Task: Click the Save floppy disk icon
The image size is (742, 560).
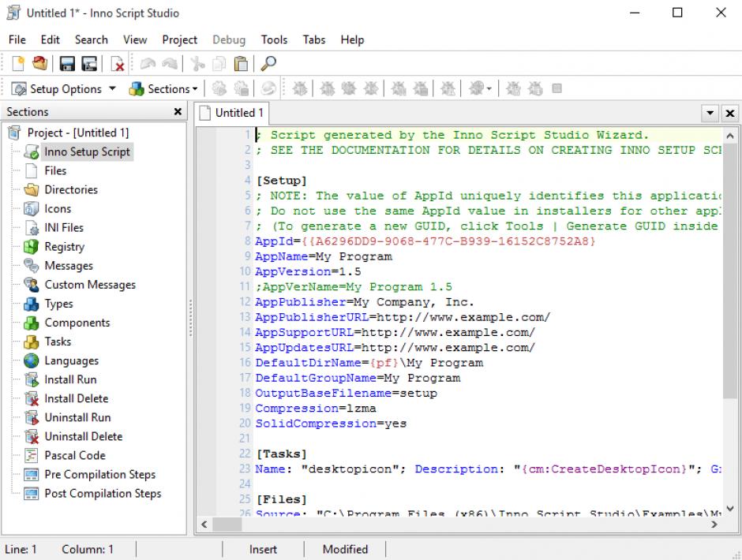Action: point(67,63)
